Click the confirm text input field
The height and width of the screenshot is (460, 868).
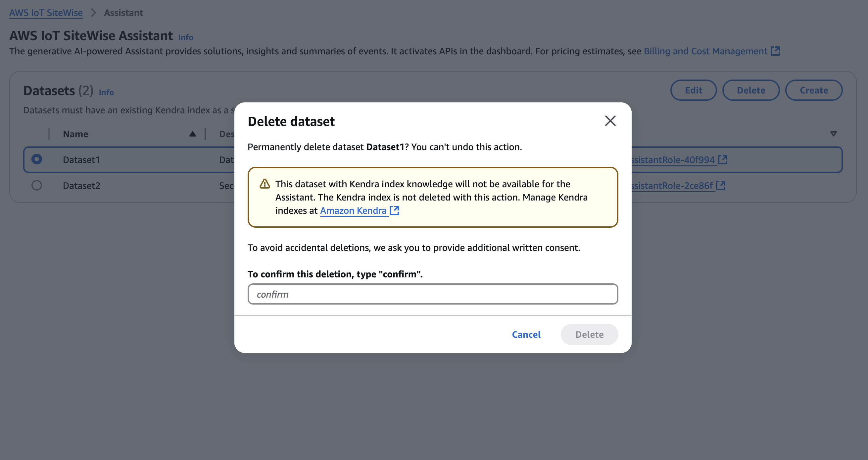pos(433,294)
